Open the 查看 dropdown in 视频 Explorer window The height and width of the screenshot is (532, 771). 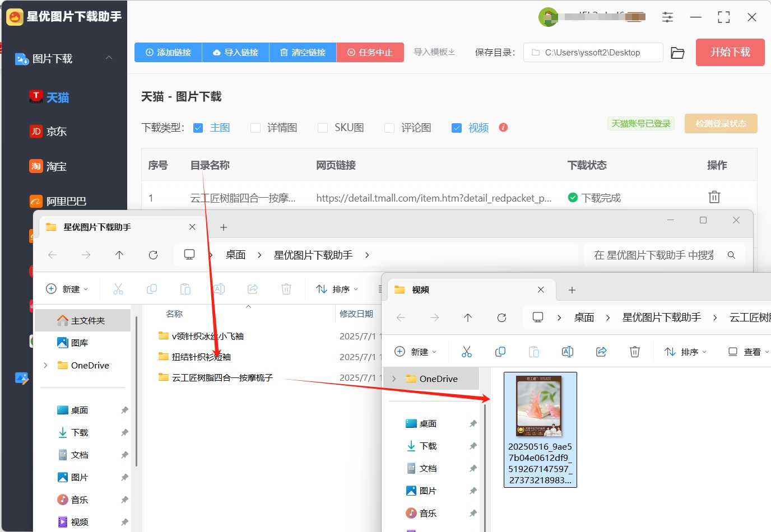[x=749, y=352]
